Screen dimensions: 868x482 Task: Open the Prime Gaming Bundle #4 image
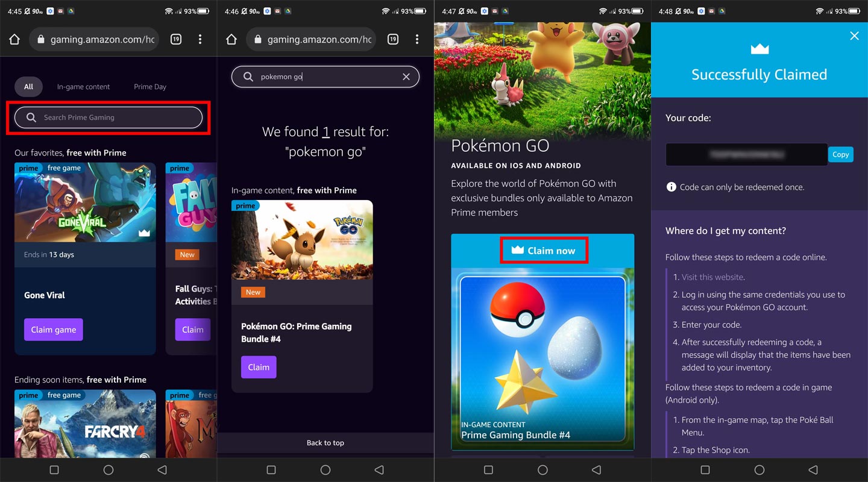(542, 358)
